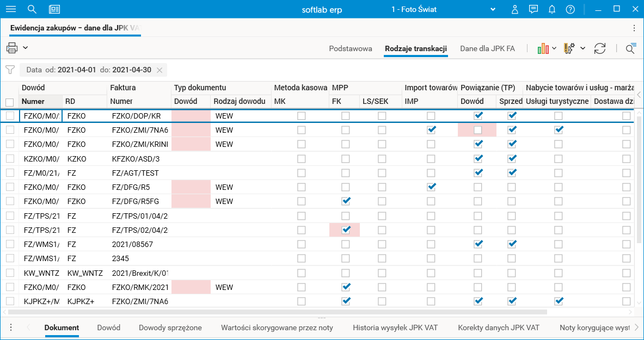Open the messages chat icon

533,9
